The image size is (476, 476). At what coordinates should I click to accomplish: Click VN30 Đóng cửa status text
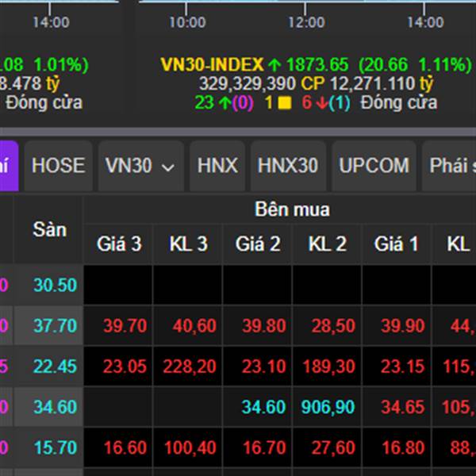[399, 102]
